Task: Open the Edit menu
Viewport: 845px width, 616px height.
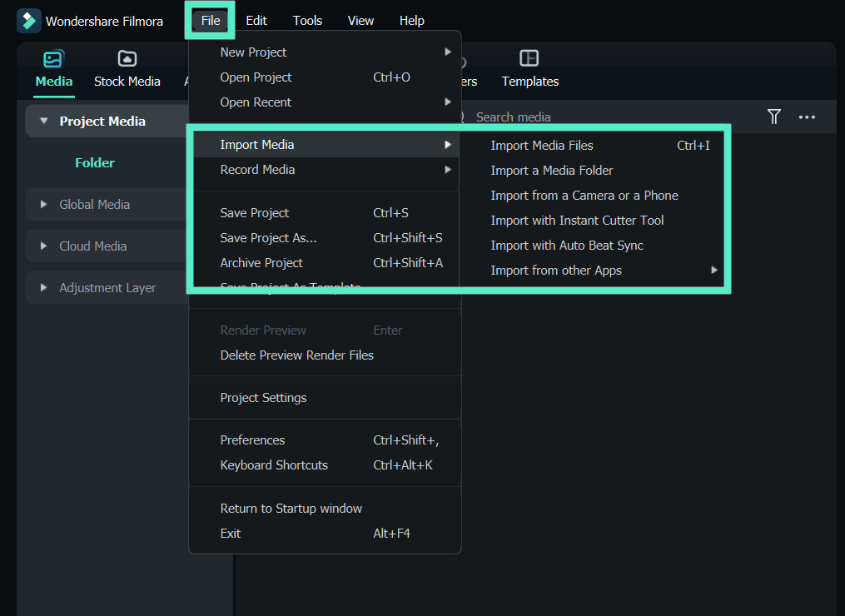Action: point(256,20)
